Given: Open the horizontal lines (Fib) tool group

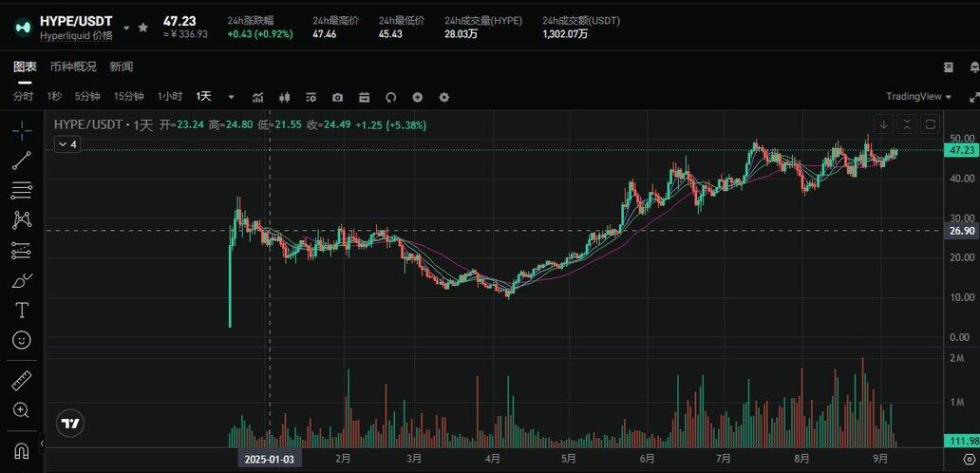Looking at the screenshot, I should pyautogui.click(x=22, y=191).
